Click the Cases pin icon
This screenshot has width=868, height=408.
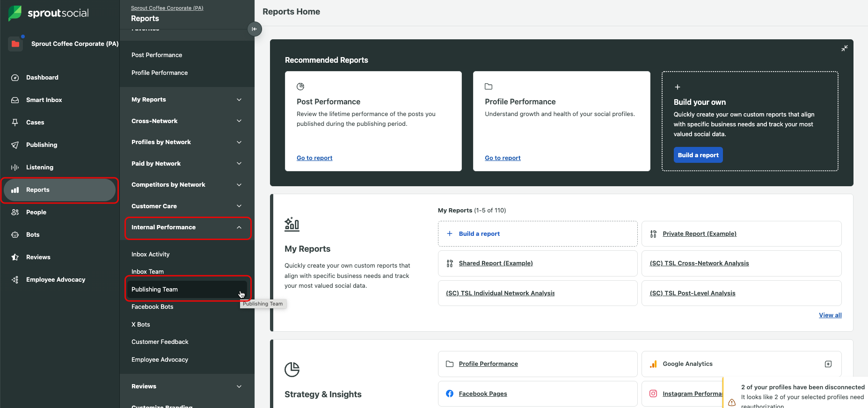coord(15,123)
